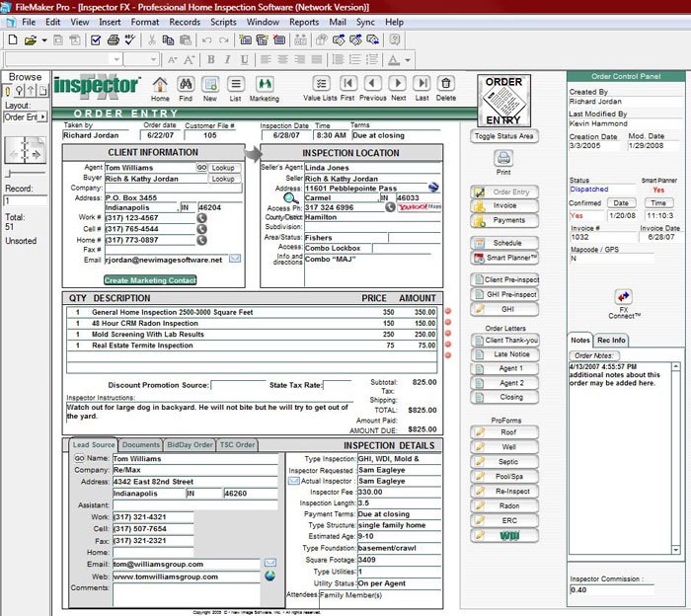Click the Print printer icon
The width and height of the screenshot is (691, 616).
pos(503,159)
